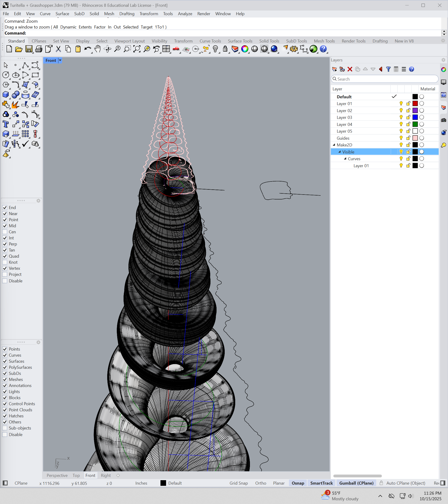Select the Pan hand tool

tap(98, 49)
